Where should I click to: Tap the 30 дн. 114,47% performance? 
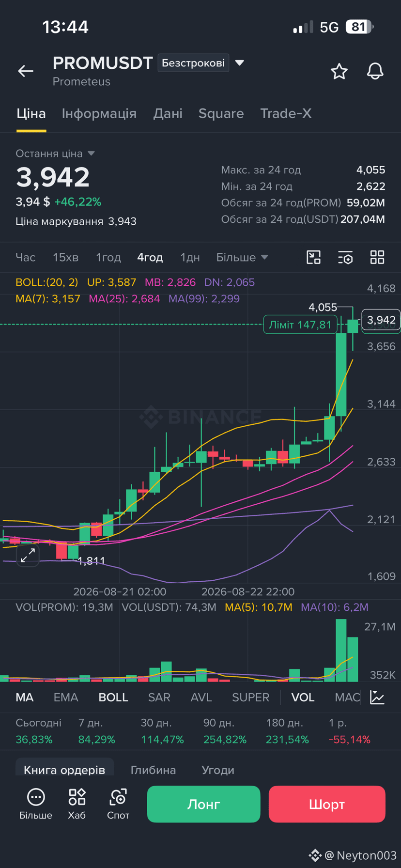click(162, 731)
